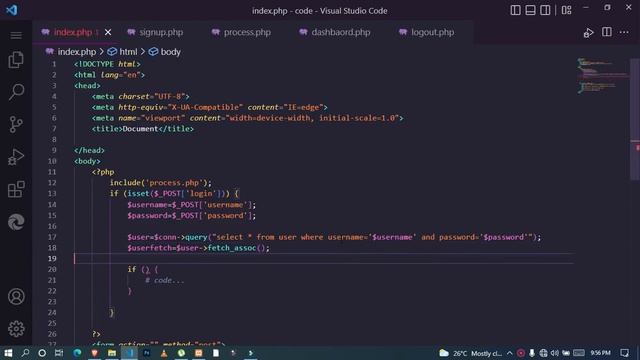Click the minimap code preview
The height and width of the screenshot is (360, 640).
[603, 76]
